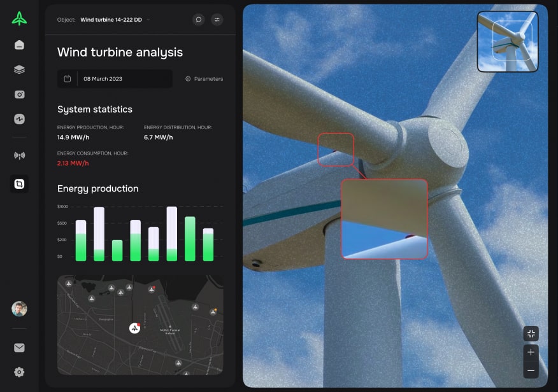Select the System statistics section
The width and height of the screenshot is (558, 392).
96,109
